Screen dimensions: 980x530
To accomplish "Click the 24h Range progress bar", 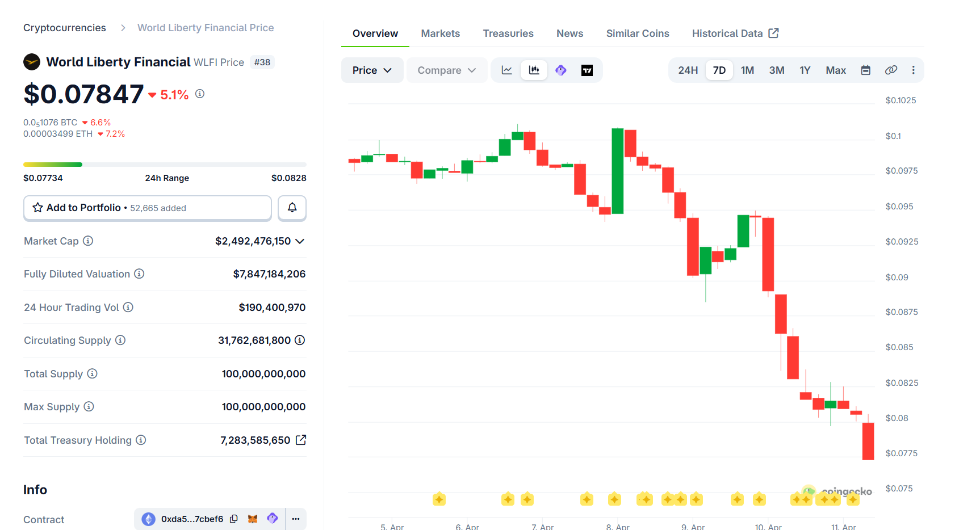I will (165, 165).
